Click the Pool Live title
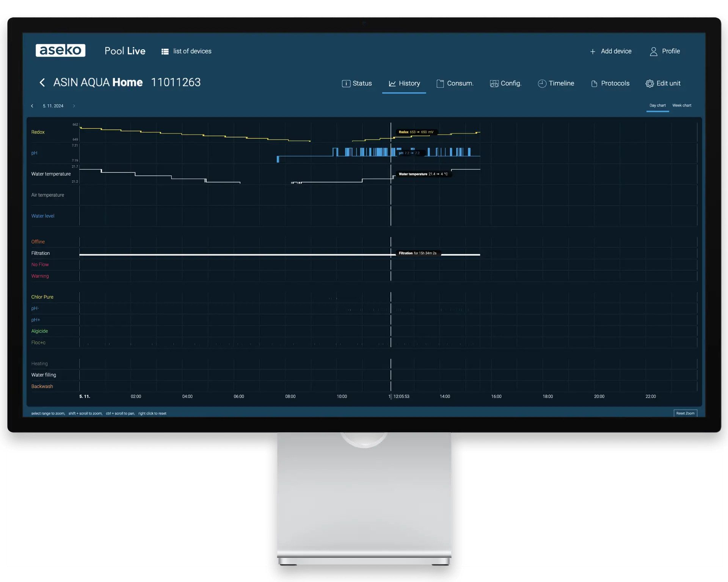This screenshot has height=582, width=728. [125, 51]
